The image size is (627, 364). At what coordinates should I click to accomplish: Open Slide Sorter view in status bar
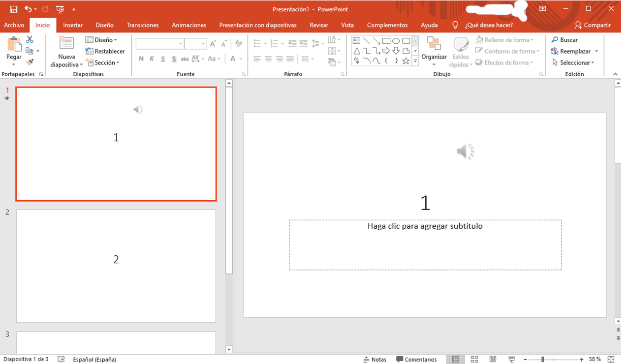click(x=474, y=360)
